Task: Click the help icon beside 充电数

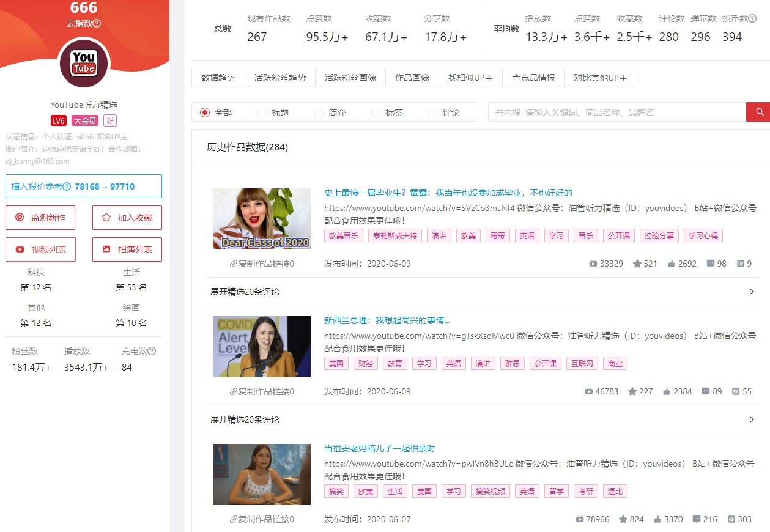Action: [x=152, y=351]
